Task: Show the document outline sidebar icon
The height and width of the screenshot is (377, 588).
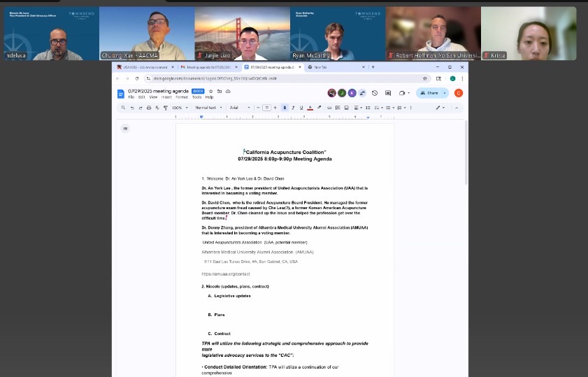Action: [x=125, y=128]
